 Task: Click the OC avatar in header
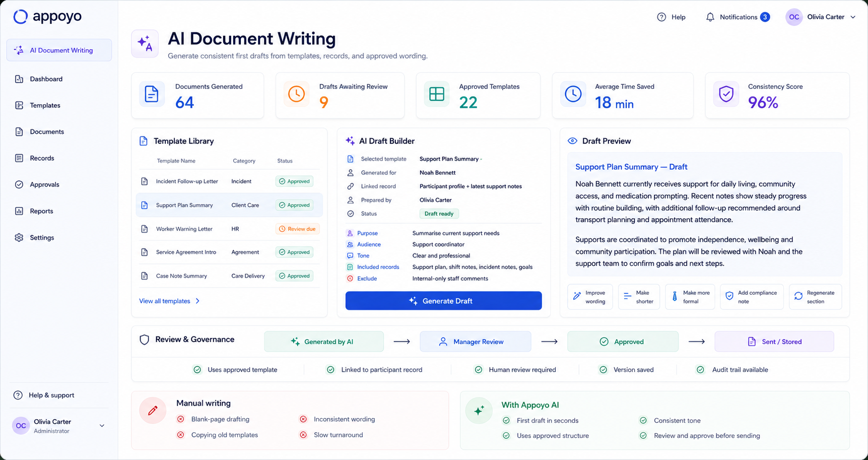coord(794,17)
